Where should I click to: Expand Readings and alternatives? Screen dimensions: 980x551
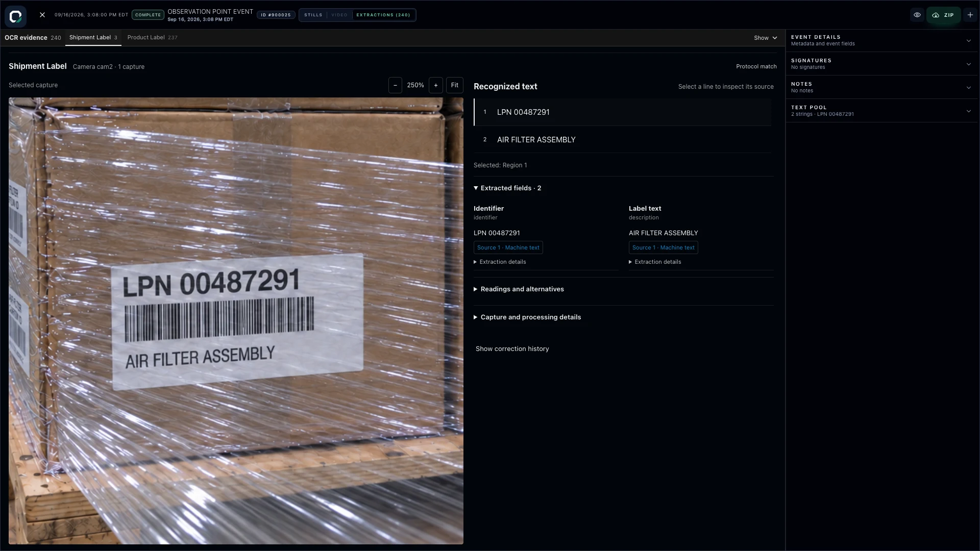(519, 289)
